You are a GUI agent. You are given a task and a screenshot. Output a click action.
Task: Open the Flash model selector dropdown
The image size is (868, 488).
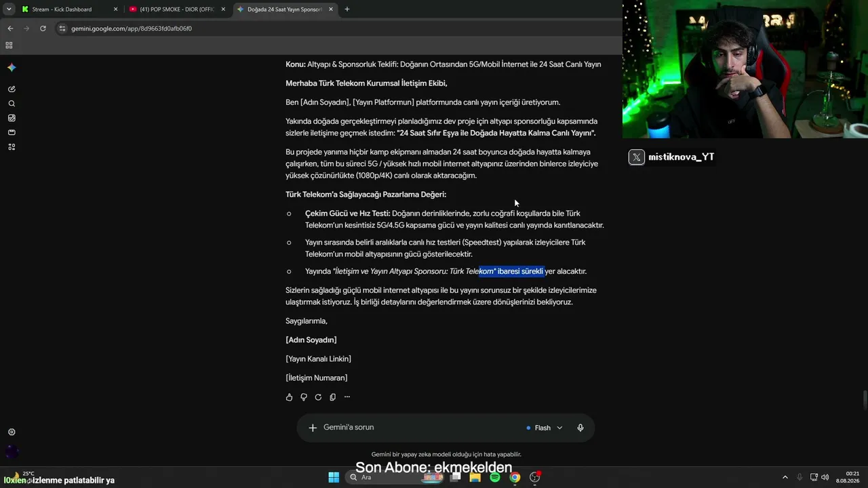pos(545,428)
